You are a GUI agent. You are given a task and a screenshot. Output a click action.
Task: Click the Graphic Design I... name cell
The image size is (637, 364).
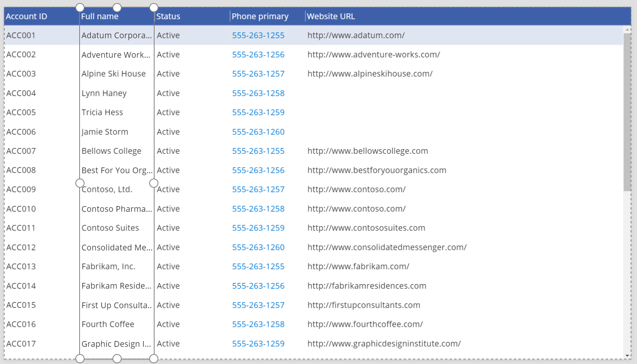tap(116, 344)
